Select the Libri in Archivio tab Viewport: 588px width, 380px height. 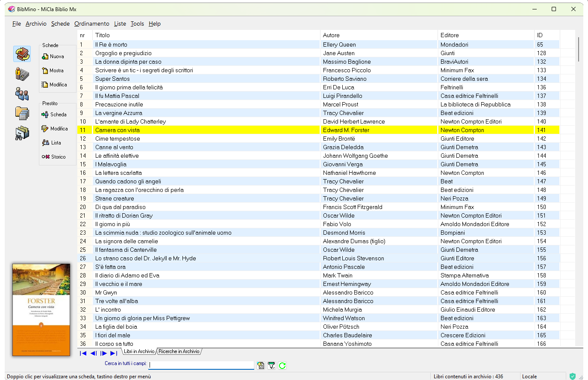(139, 351)
